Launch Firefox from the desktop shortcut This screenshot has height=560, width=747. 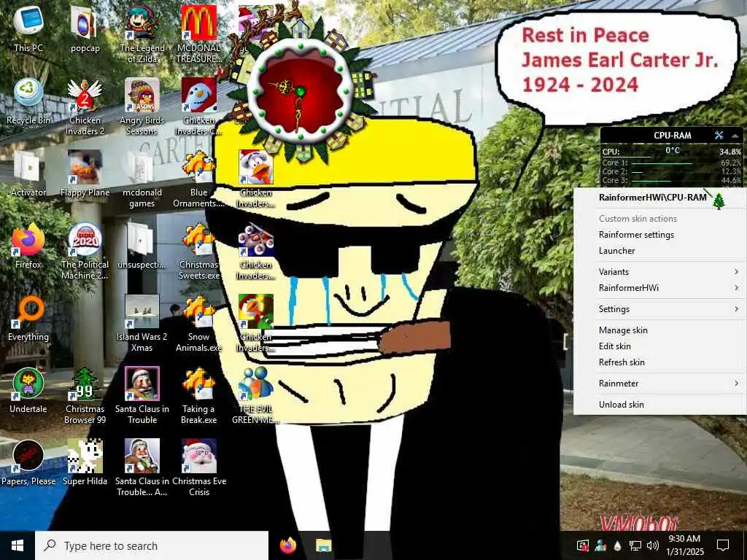tap(28, 246)
